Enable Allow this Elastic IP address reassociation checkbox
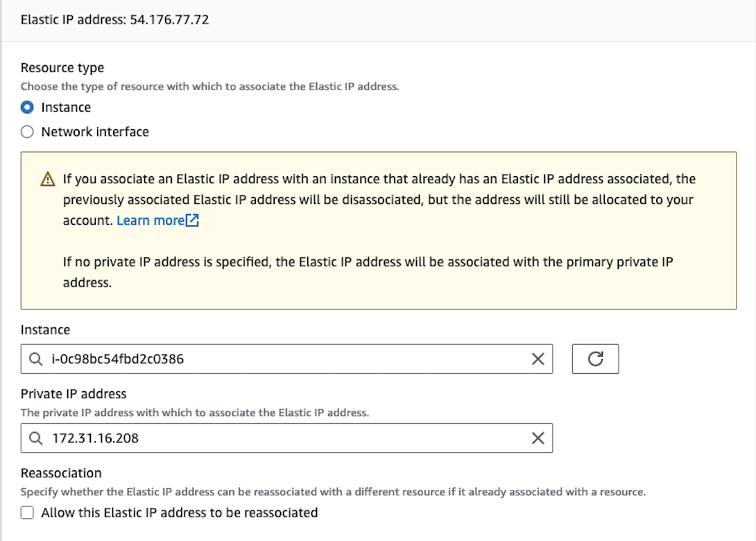The image size is (756, 541). pos(27,513)
